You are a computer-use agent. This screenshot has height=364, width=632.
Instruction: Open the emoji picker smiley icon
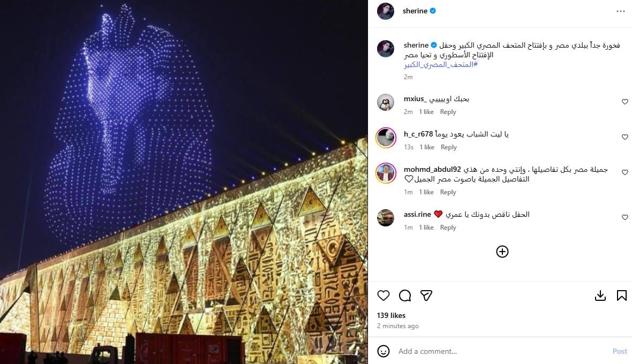click(x=383, y=351)
